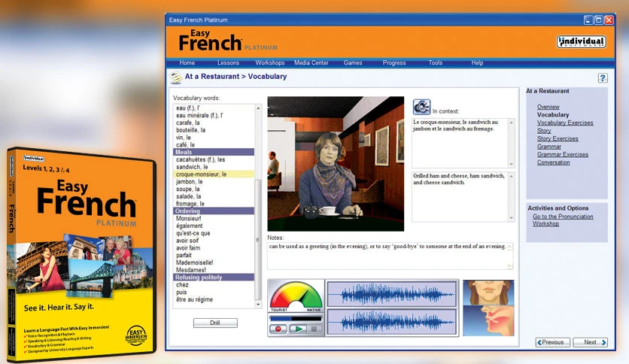Screen dimensions: 629x364
Task: Click the Individual Software logo
Action: (x=582, y=41)
